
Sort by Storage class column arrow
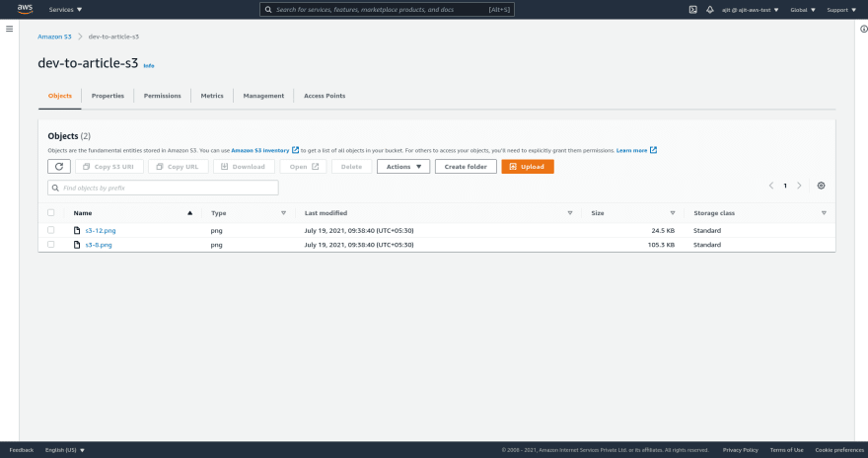[x=824, y=213]
